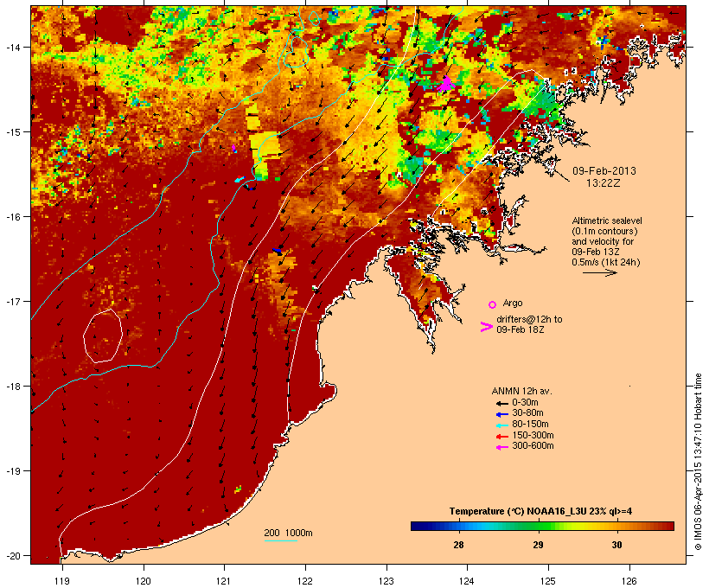Click the 'ANMN 12h av.' heading

click(521, 391)
